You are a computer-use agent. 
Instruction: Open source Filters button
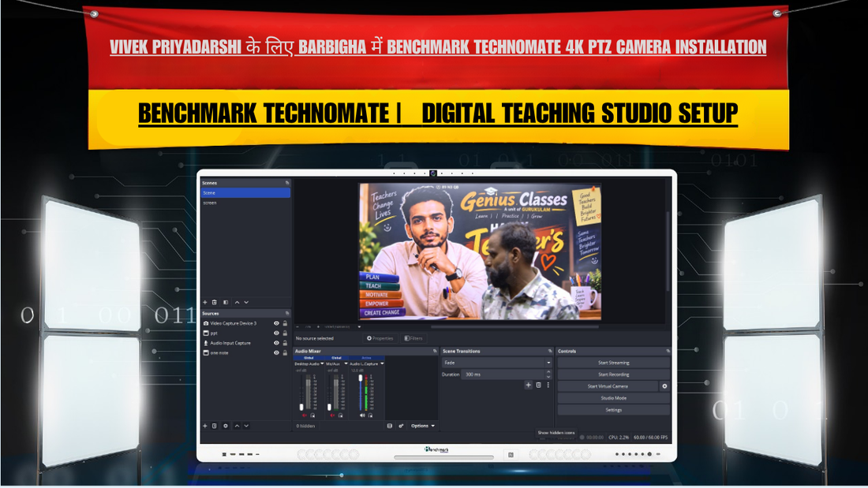pos(413,338)
